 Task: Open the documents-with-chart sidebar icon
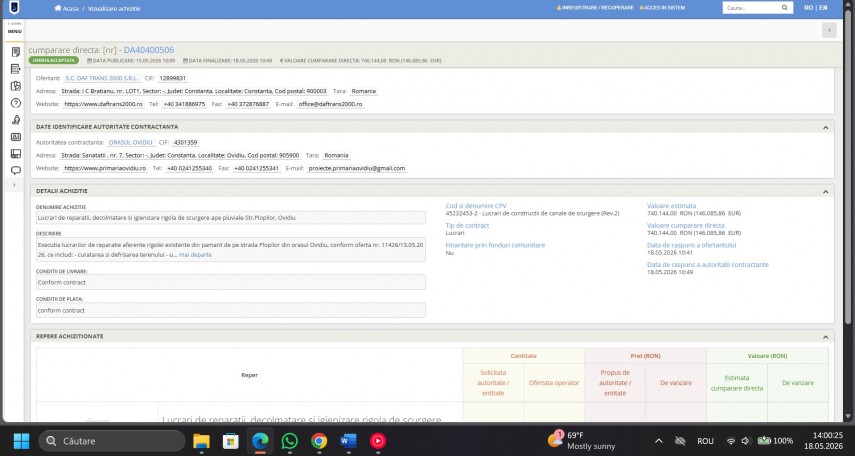[16, 86]
